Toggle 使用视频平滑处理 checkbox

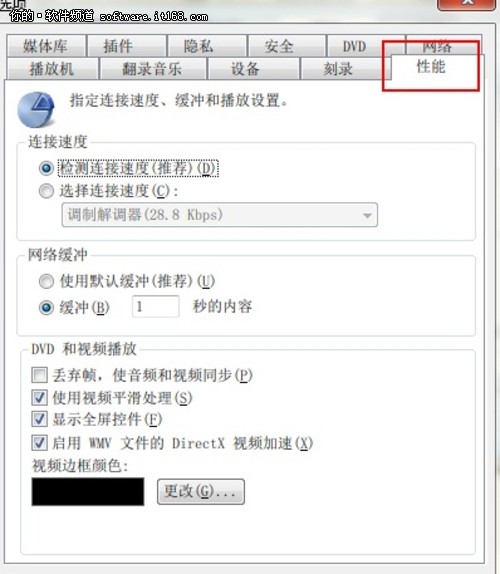(40, 398)
